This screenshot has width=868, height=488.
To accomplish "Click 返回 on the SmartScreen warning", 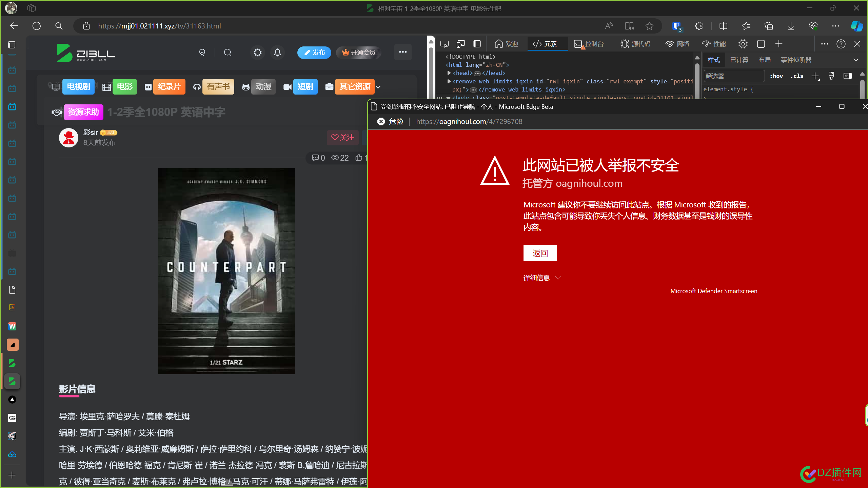I will (540, 253).
